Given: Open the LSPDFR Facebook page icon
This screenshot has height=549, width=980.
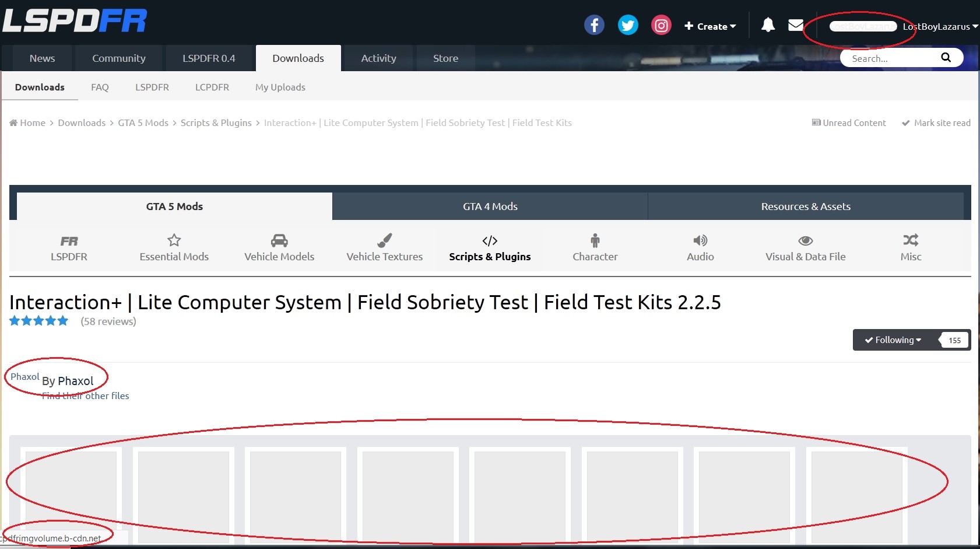Looking at the screenshot, I should 594,26.
